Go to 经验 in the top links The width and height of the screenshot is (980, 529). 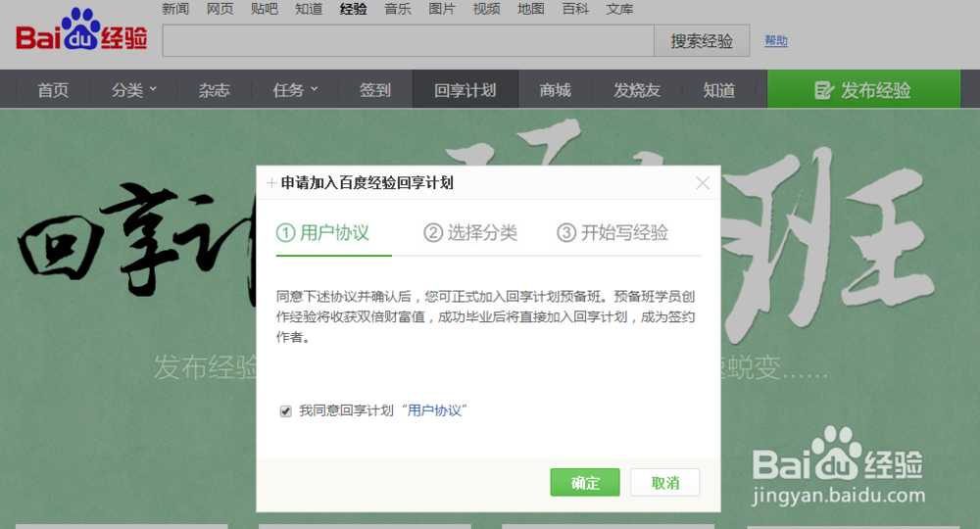click(x=353, y=9)
